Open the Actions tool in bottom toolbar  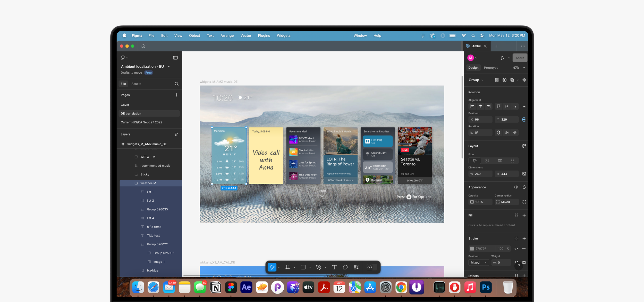pyautogui.click(x=356, y=267)
